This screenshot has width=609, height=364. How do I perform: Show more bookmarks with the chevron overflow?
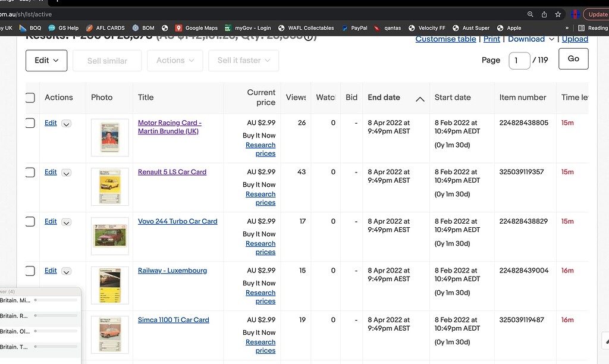pos(567,28)
